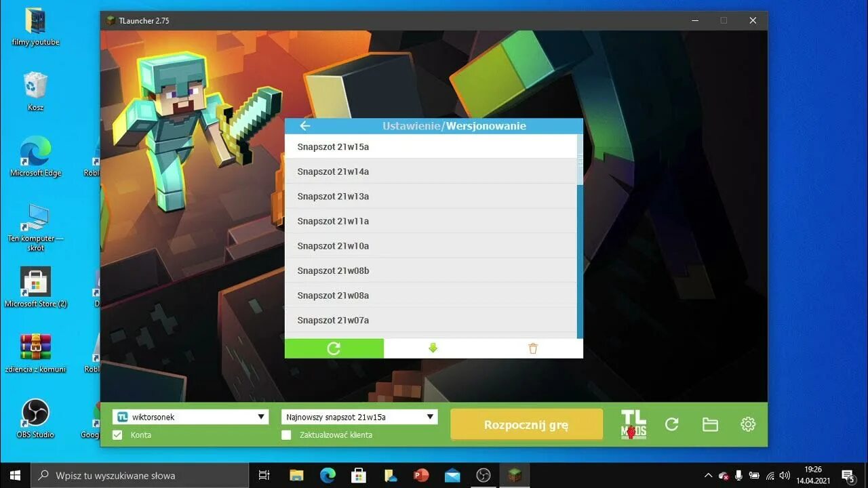Open Task View in taskbar
868x488 pixels.
pos(264,475)
